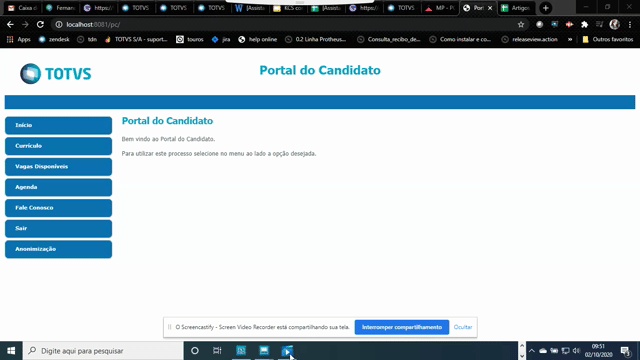Screen dimensions: 640x360
Task: Switch to the MP tab
Action: [440, 8]
